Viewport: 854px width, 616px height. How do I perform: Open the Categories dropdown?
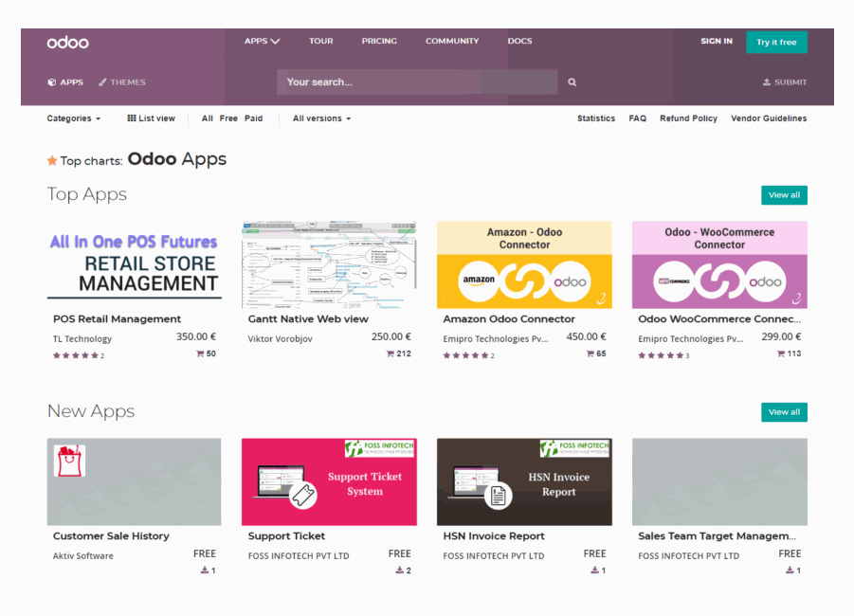coord(74,118)
